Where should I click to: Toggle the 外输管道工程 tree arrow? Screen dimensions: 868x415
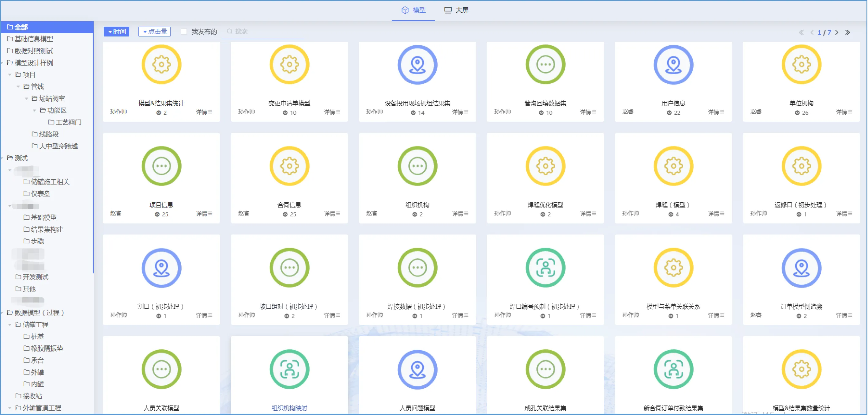point(10,408)
